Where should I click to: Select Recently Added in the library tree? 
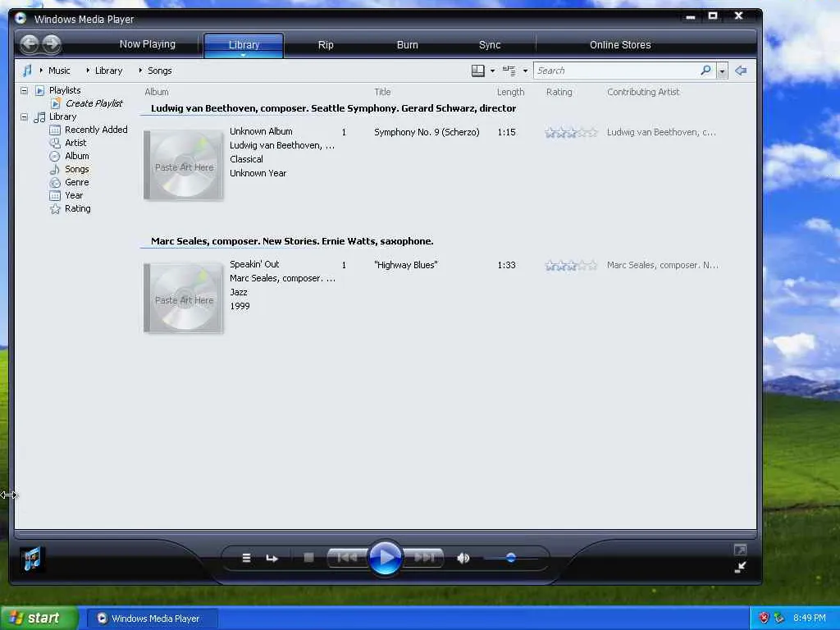pyautogui.click(x=96, y=130)
